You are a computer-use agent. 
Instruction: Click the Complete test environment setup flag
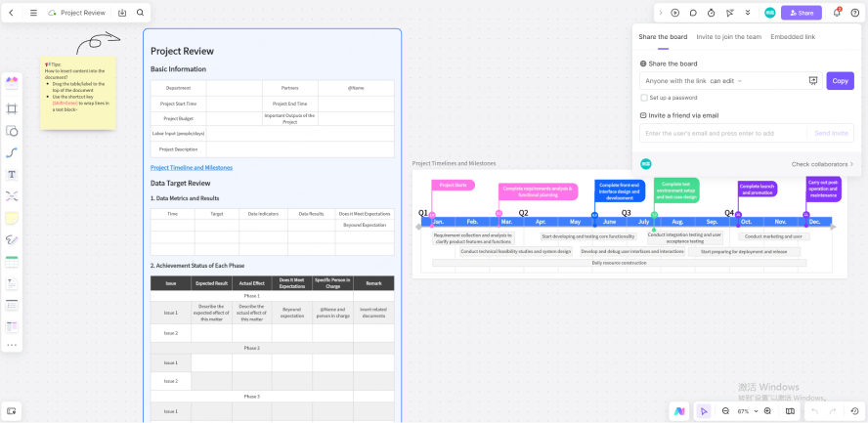coord(676,190)
